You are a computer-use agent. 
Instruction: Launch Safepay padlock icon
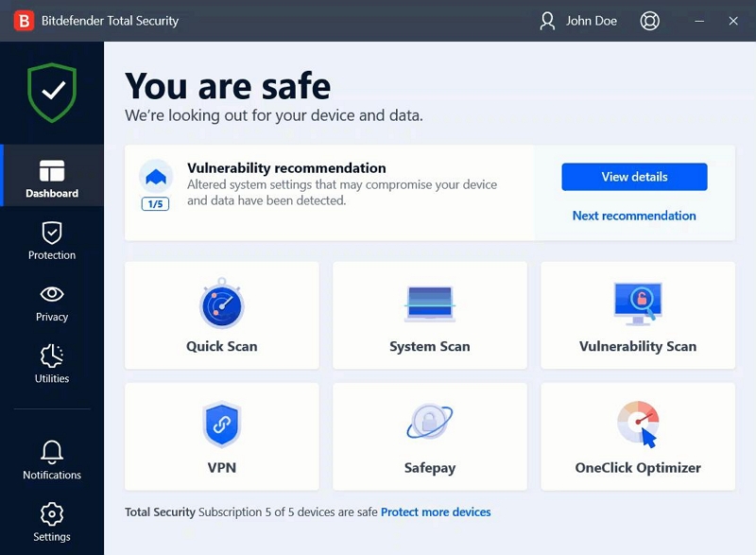(x=430, y=424)
